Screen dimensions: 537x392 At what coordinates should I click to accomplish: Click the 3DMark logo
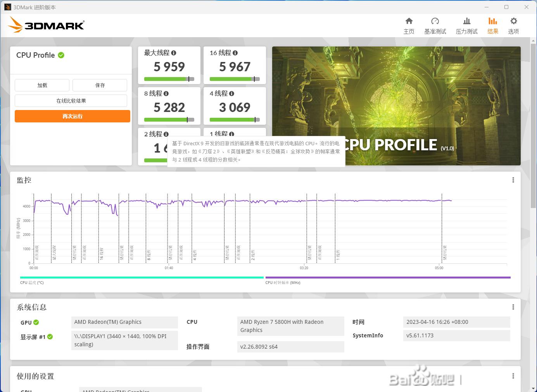pos(46,25)
